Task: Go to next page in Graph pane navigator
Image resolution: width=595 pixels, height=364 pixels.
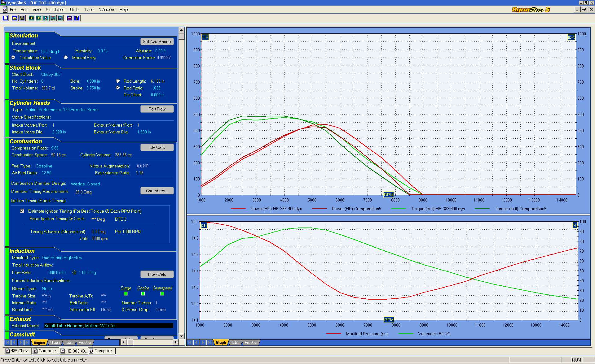Action: (203, 342)
